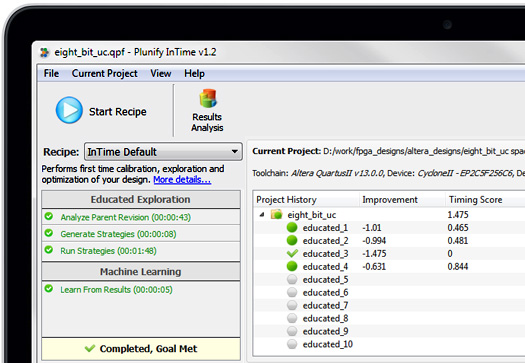Click gray status dot beside educated_8
This screenshot has width=525, height=363.
[292, 318]
